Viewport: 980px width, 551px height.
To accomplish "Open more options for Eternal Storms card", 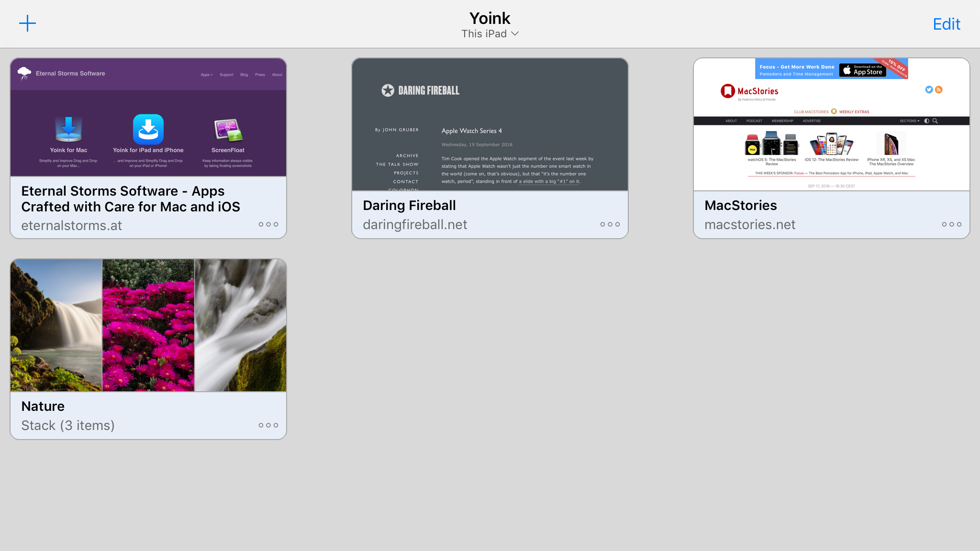I will point(268,224).
